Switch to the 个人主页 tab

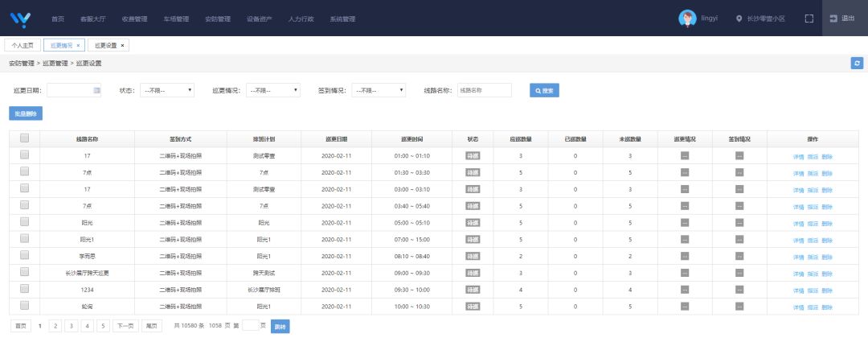tap(23, 45)
